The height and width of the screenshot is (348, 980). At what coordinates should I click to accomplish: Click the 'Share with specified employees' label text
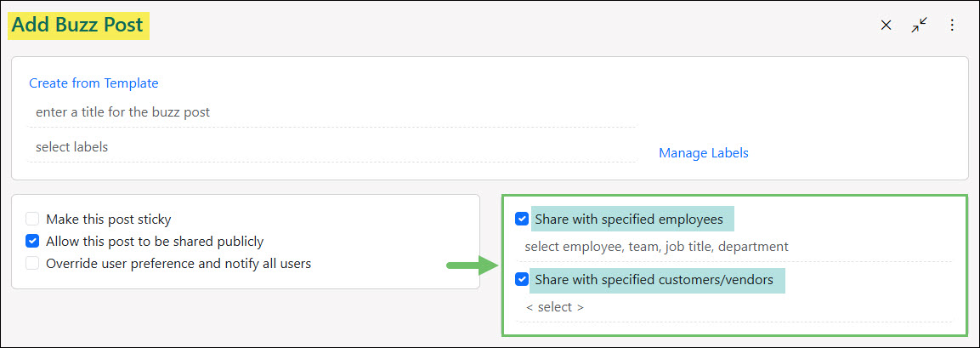click(629, 220)
